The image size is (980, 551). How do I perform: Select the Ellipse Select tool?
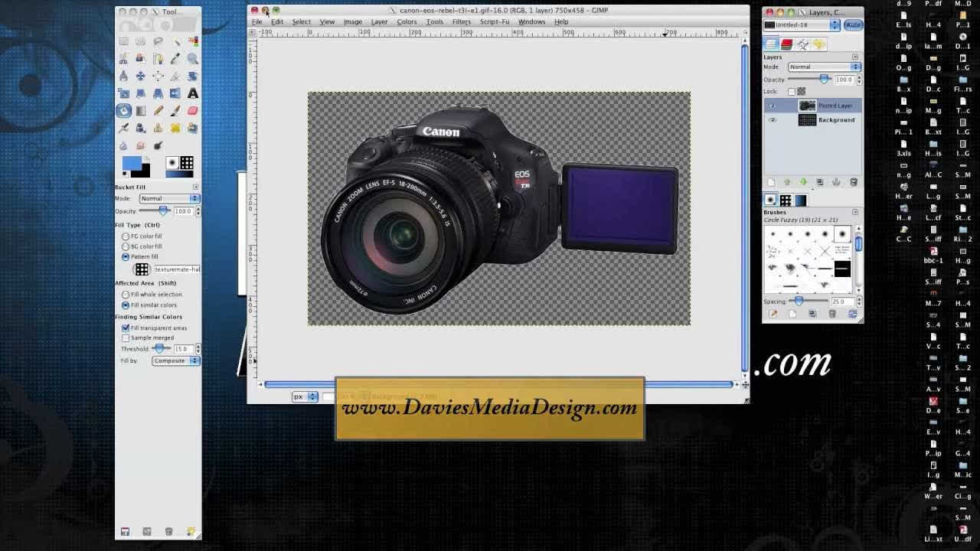140,41
